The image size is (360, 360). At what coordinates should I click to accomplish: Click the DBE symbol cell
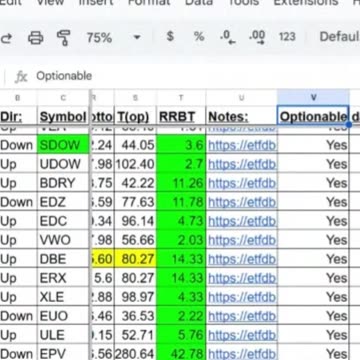pos(63,259)
